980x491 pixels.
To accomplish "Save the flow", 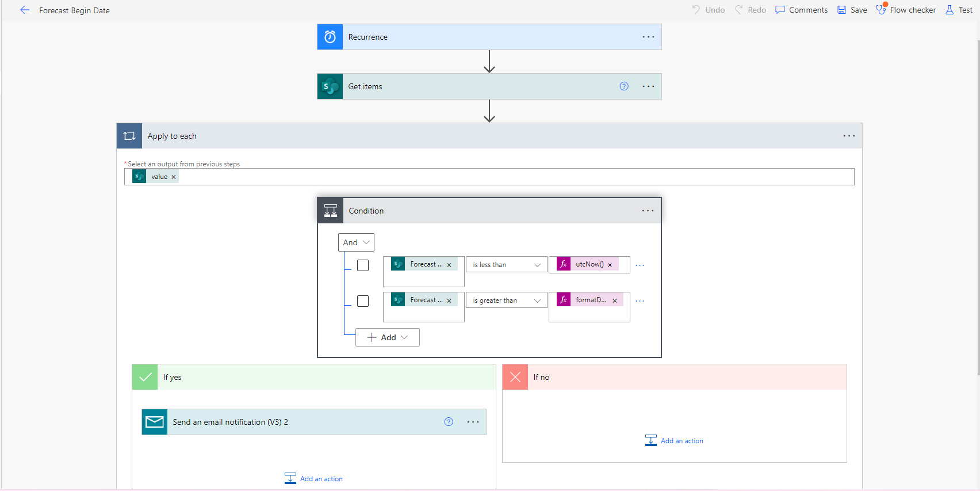I will 852,10.
